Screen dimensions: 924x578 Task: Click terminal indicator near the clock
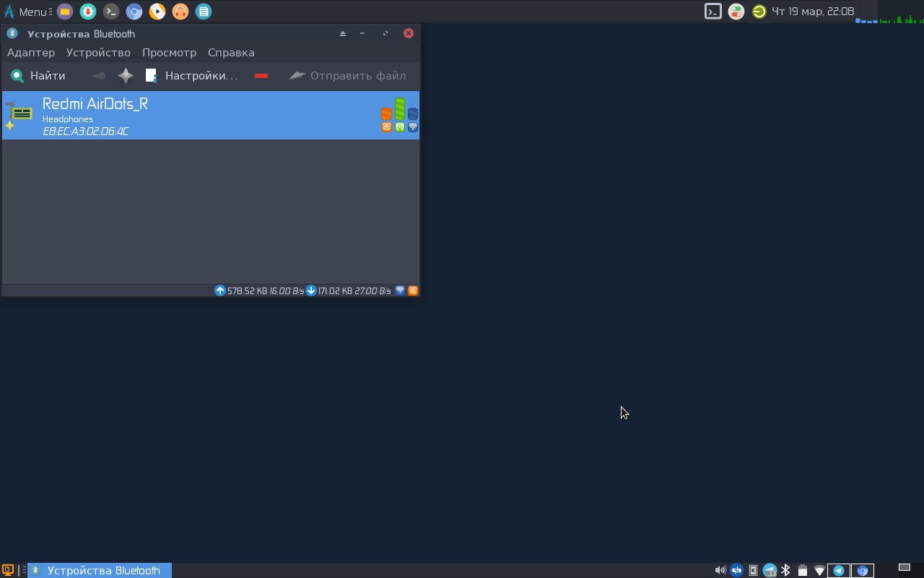pyautogui.click(x=713, y=12)
